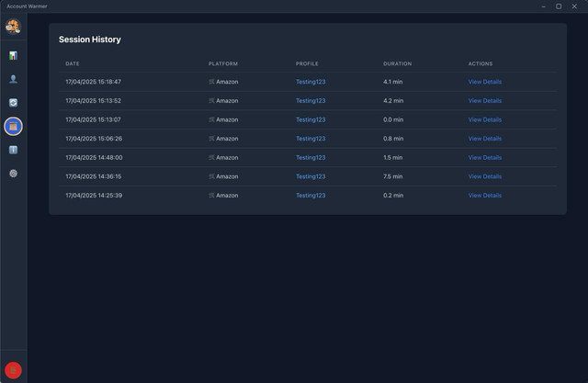Image resolution: width=588 pixels, height=383 pixels.
Task: Open Testing123 profile in 15:13:07 row
Action: [311, 119]
